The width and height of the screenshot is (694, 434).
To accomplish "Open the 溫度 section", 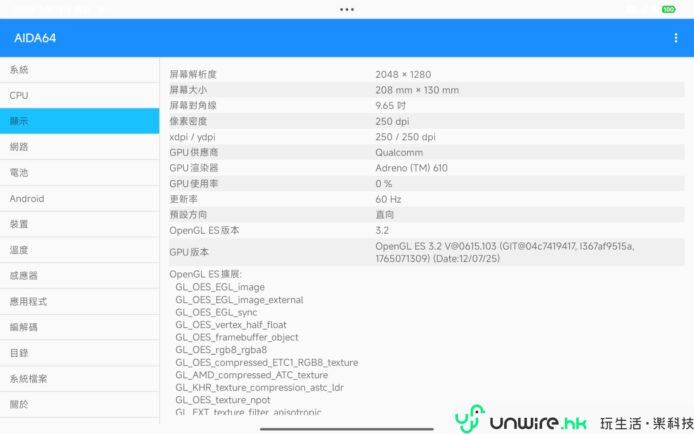I will point(80,250).
